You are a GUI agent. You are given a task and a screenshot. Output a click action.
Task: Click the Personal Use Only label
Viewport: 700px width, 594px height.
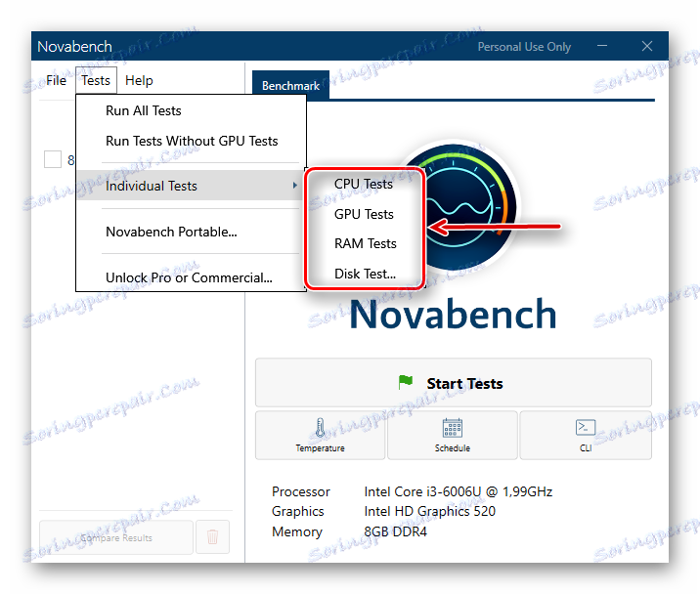(x=524, y=47)
